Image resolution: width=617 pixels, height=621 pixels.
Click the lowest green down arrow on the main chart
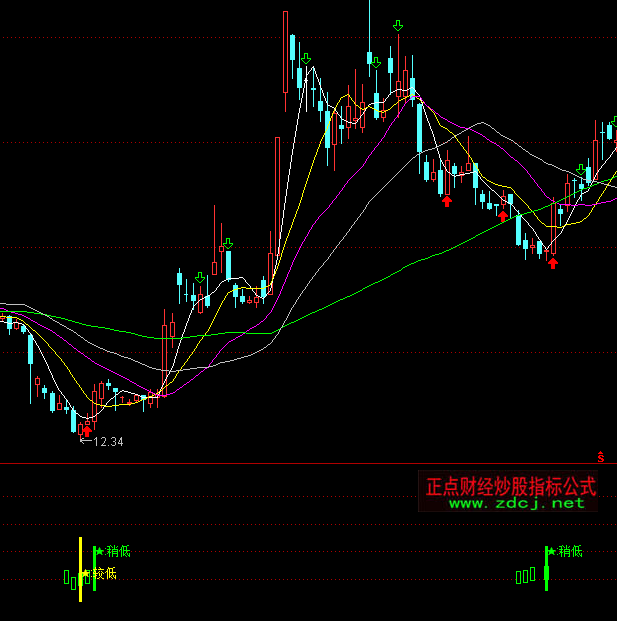[x=201, y=277]
